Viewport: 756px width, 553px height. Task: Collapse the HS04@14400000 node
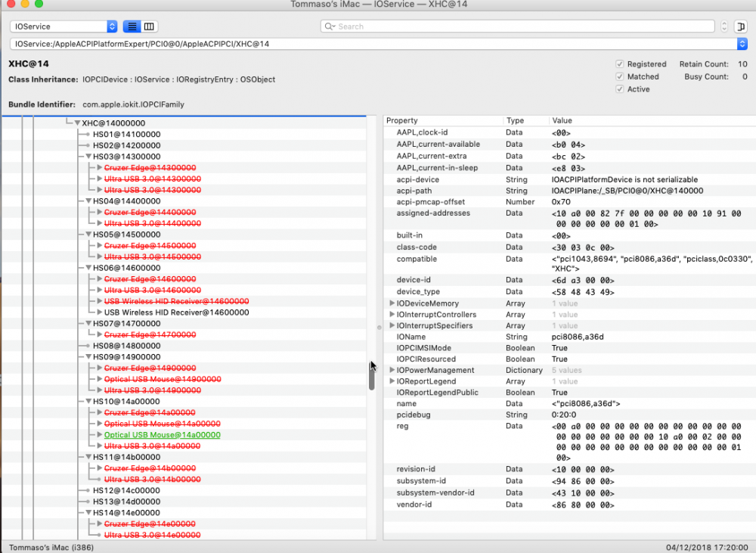point(88,200)
